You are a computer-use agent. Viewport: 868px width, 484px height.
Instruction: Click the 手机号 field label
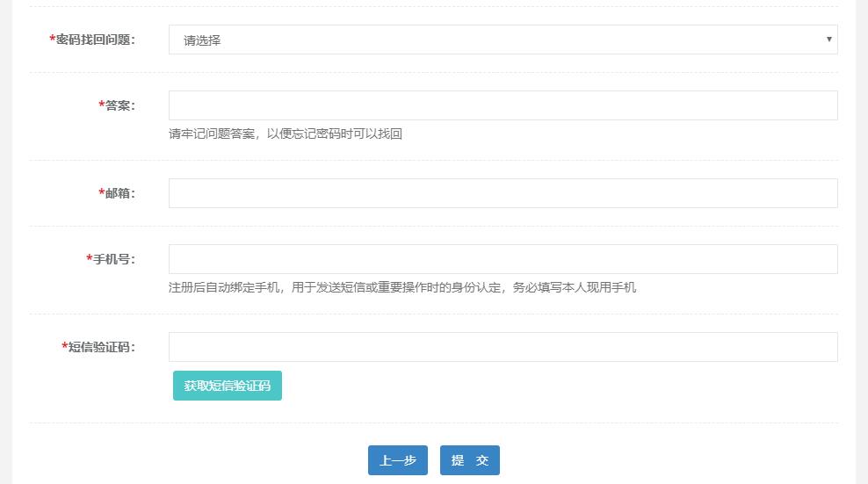click(113, 259)
